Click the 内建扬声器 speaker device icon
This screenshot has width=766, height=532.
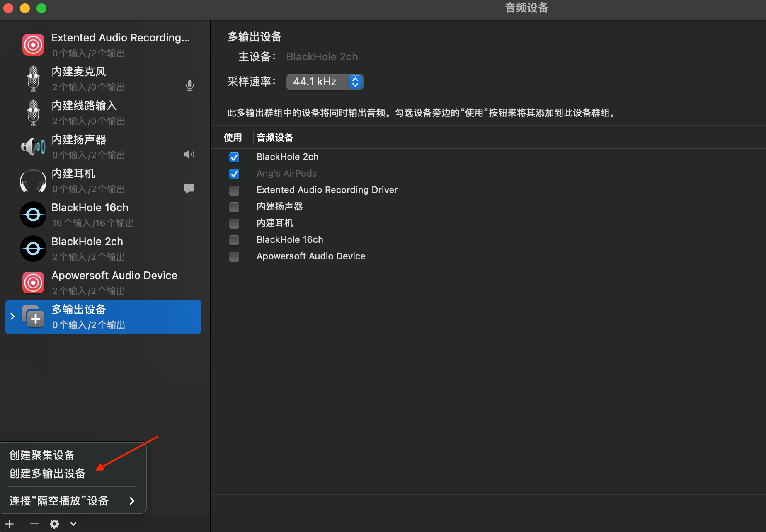(33, 147)
